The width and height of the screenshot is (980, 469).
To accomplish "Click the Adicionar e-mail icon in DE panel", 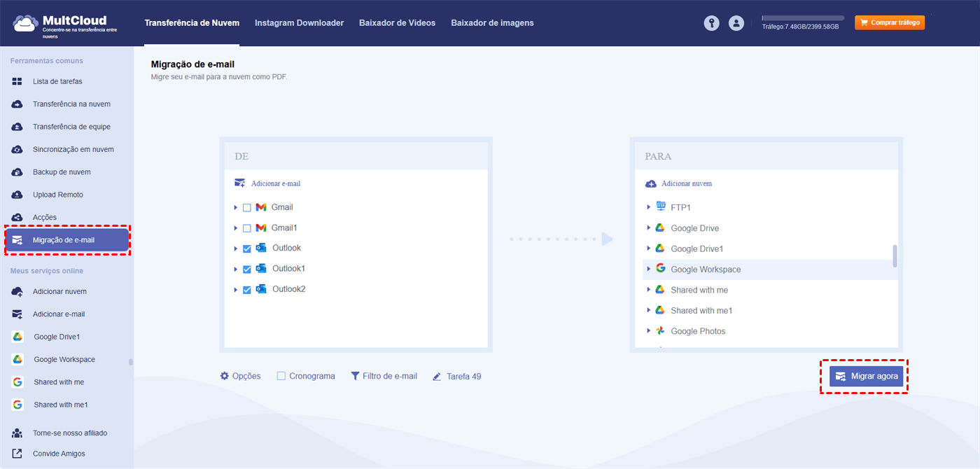I will click(240, 183).
